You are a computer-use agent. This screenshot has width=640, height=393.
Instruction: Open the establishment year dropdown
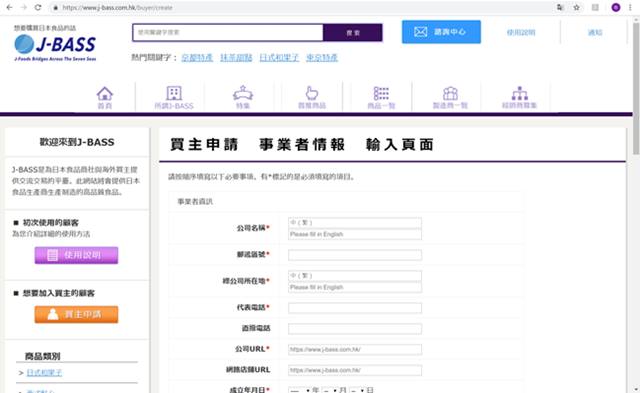click(x=299, y=391)
